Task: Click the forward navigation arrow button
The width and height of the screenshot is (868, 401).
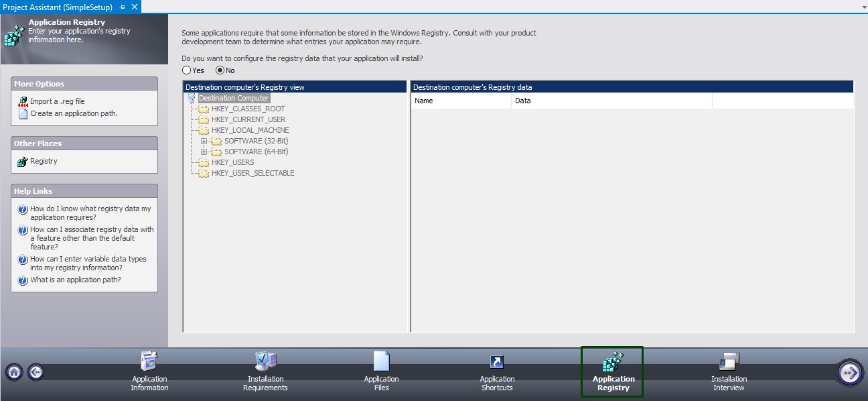Action: [850, 371]
